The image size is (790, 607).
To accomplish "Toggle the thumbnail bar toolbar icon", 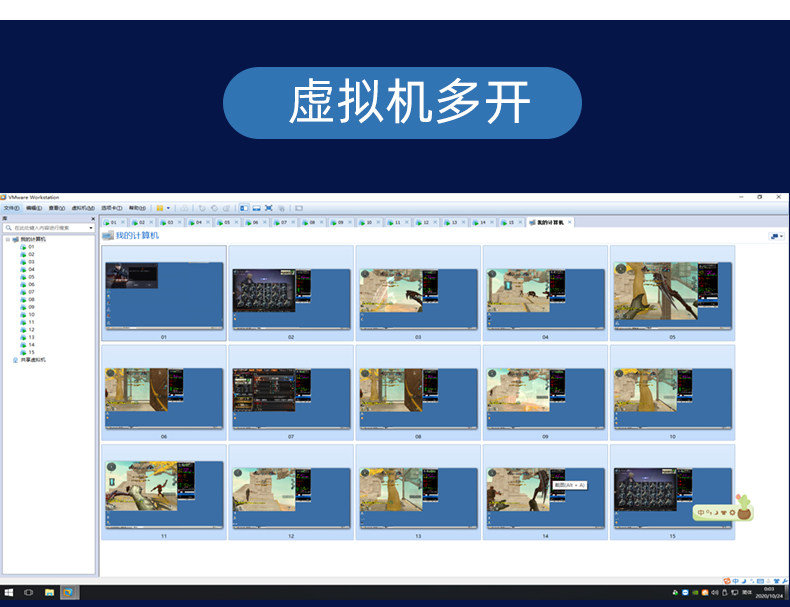I will pos(256,208).
